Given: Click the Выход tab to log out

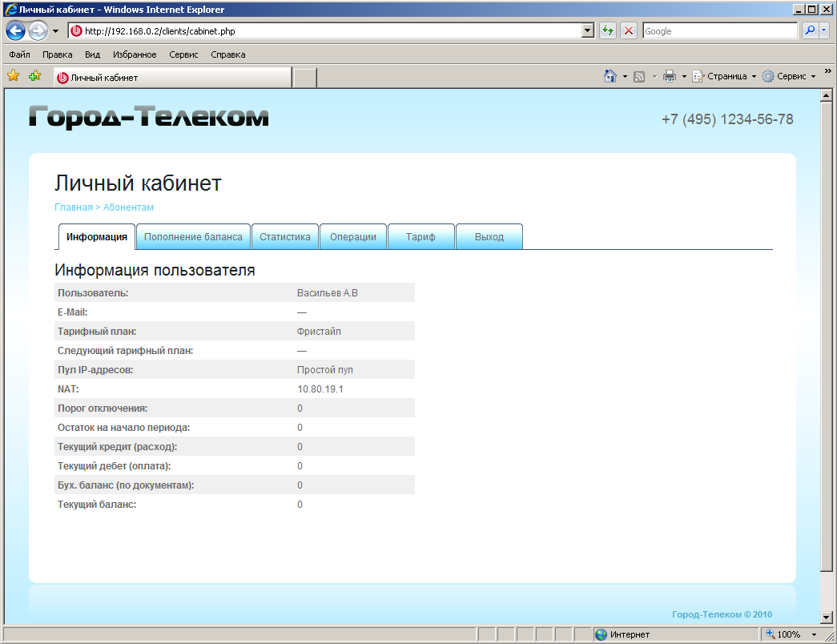Looking at the screenshot, I should 489,237.
